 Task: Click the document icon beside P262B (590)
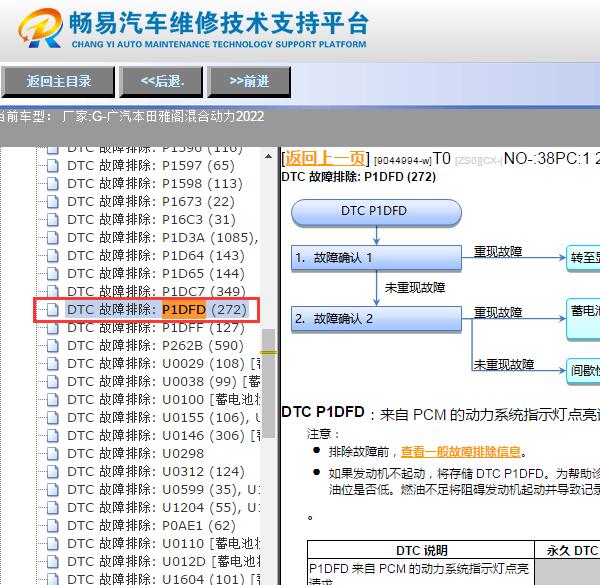click(52, 345)
